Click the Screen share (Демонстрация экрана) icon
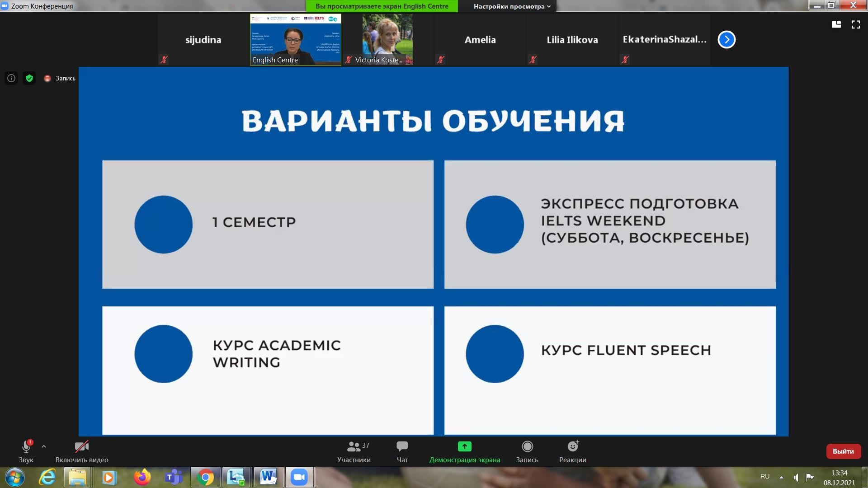The height and width of the screenshot is (488, 868). 464,447
